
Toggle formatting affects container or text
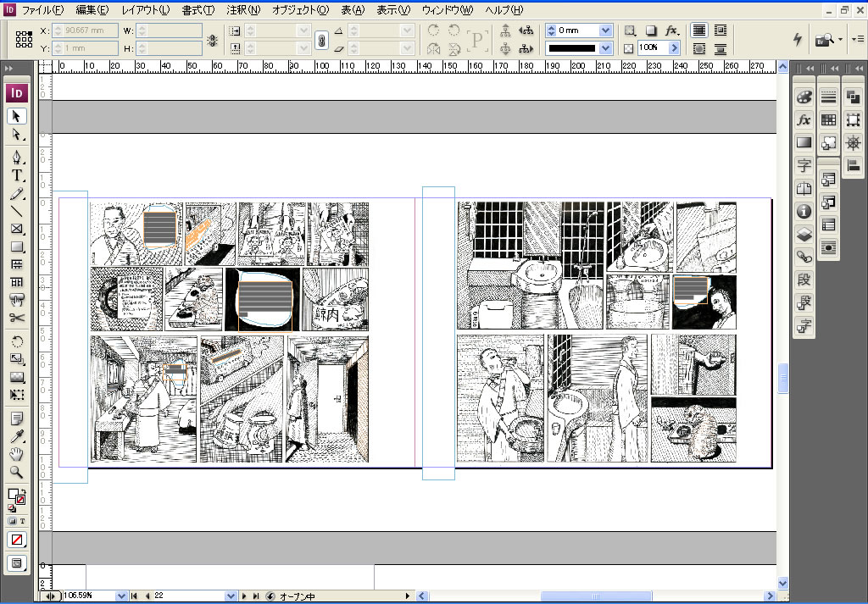click(x=17, y=520)
